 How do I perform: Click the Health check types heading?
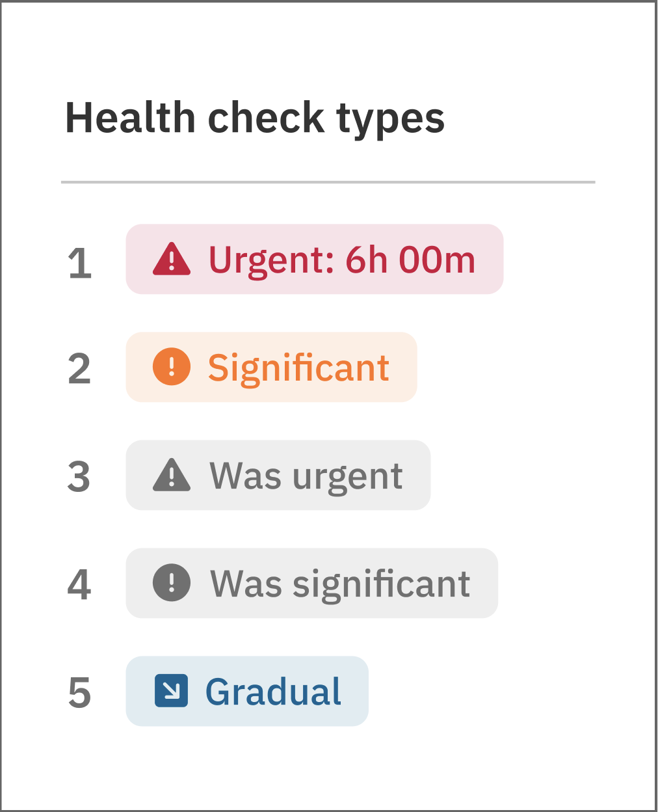click(255, 118)
